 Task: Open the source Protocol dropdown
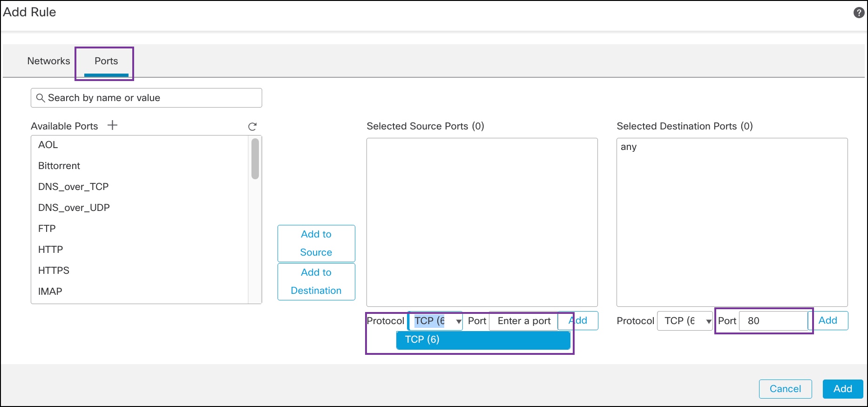[435, 321]
